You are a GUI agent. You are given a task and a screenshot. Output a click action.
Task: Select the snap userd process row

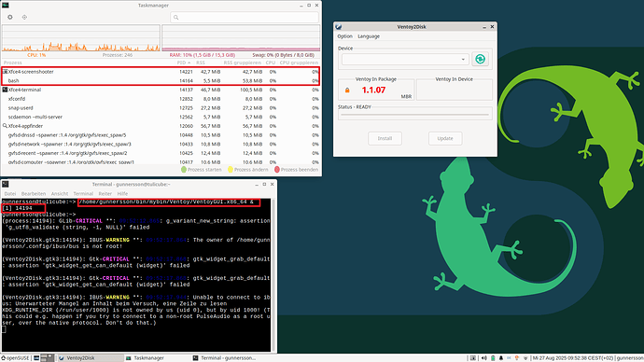(161, 108)
